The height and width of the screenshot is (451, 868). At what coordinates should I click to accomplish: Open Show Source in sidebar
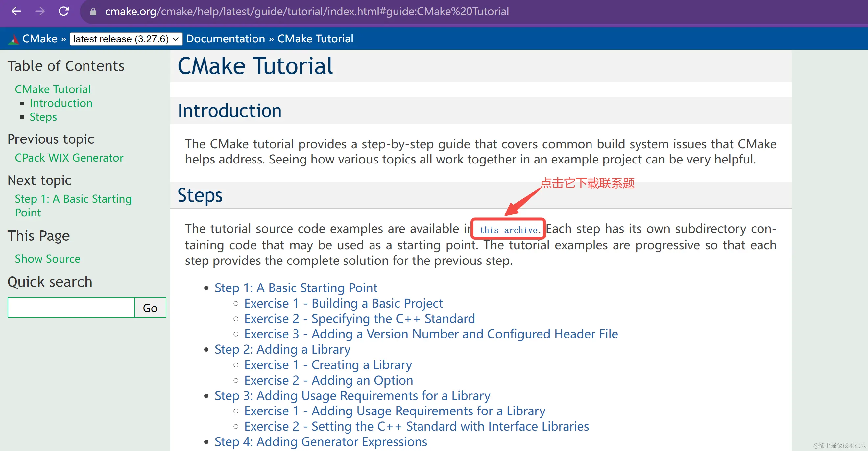tap(48, 259)
